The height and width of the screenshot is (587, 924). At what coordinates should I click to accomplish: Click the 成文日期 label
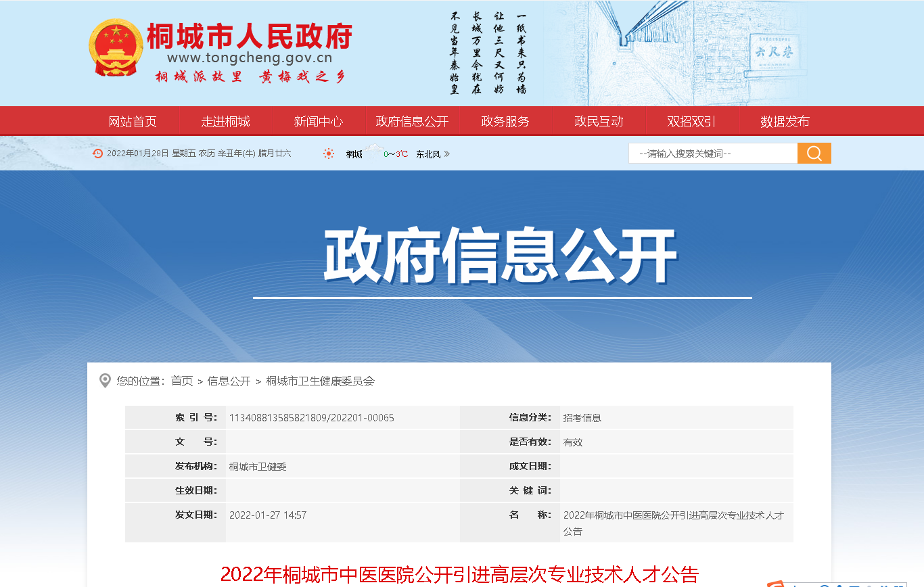tap(530, 467)
